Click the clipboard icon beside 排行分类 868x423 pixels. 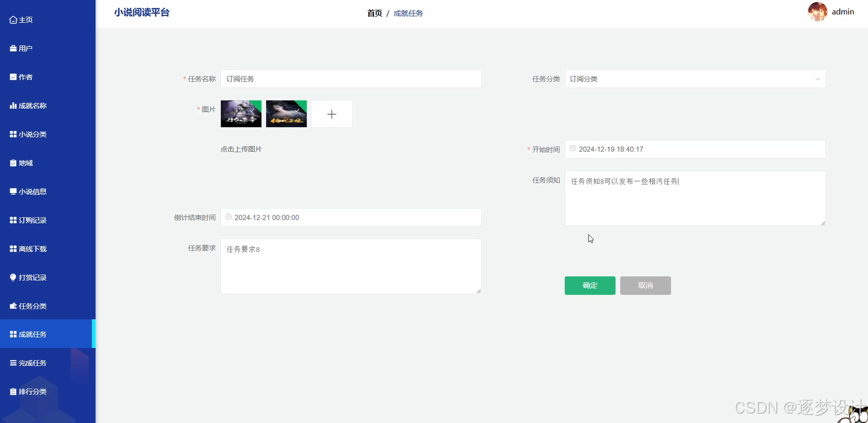[13, 392]
